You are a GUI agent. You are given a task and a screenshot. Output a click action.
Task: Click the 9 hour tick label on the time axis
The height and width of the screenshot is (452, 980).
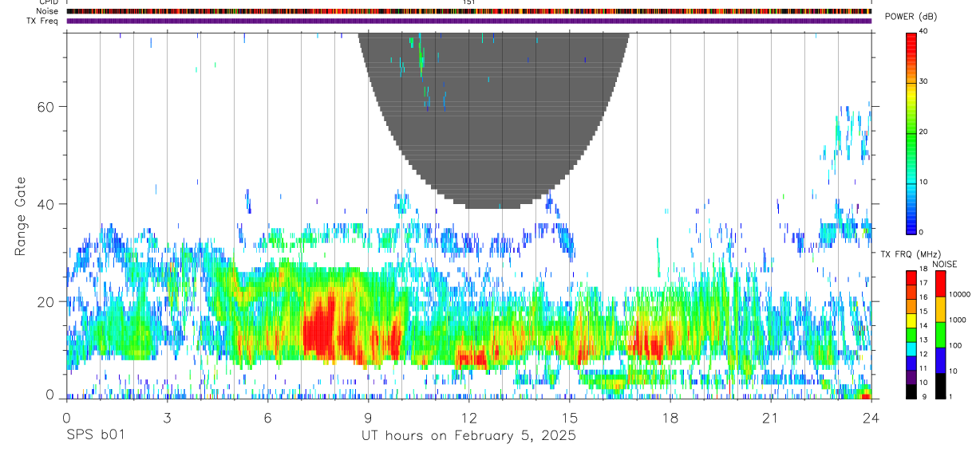click(x=368, y=418)
